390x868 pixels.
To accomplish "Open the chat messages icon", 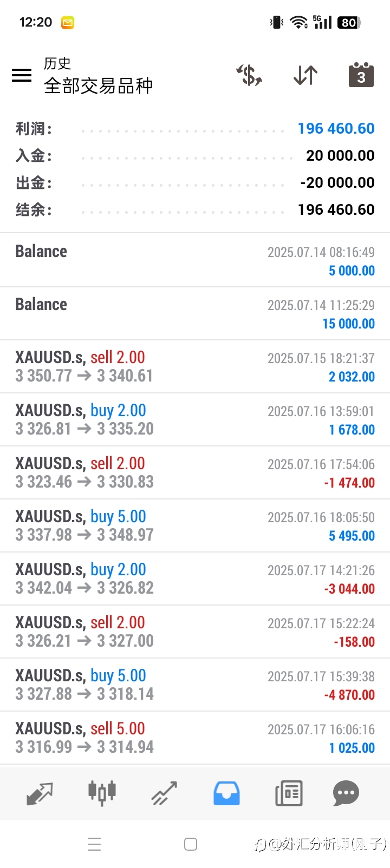I will pyautogui.click(x=346, y=793).
